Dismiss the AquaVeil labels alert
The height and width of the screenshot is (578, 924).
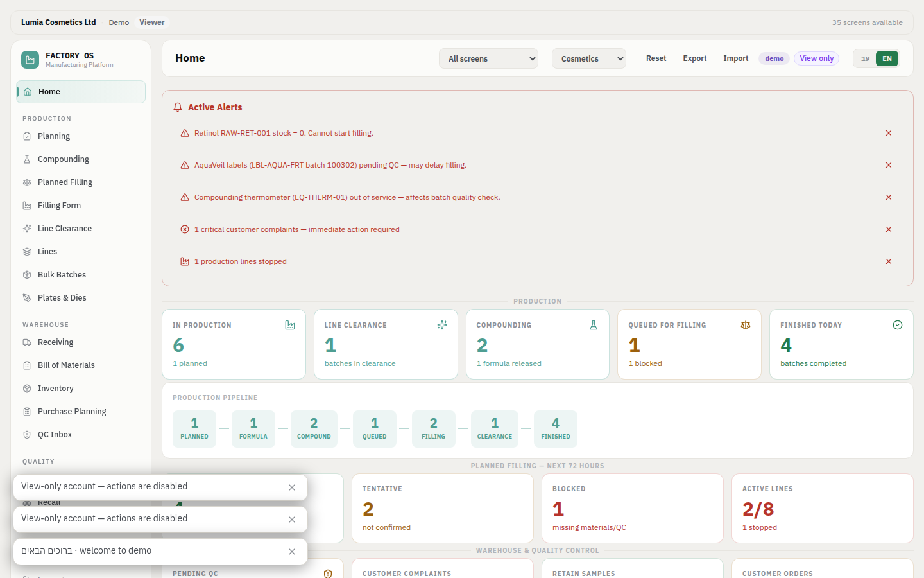coord(889,165)
